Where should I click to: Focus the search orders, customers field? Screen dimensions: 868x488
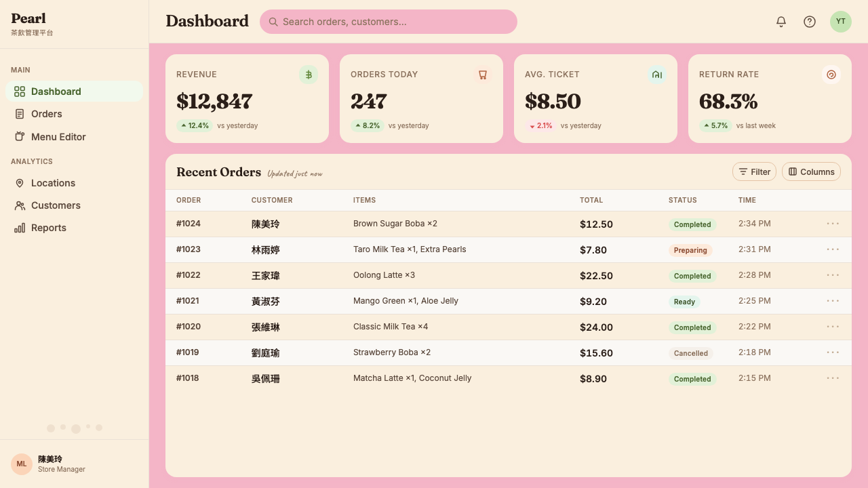(389, 22)
